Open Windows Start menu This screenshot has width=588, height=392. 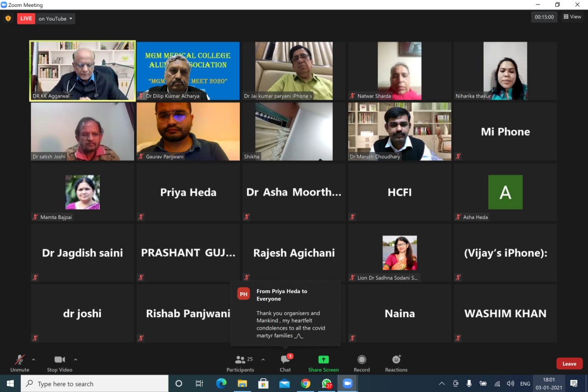click(10, 384)
